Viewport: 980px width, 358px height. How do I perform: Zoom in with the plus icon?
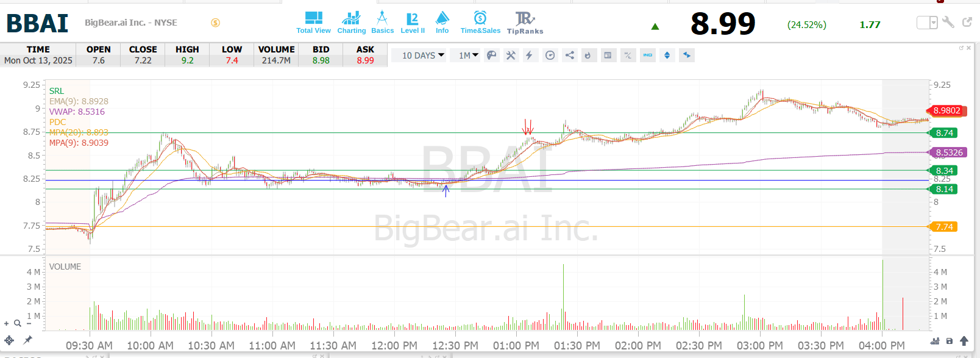click(x=7, y=323)
